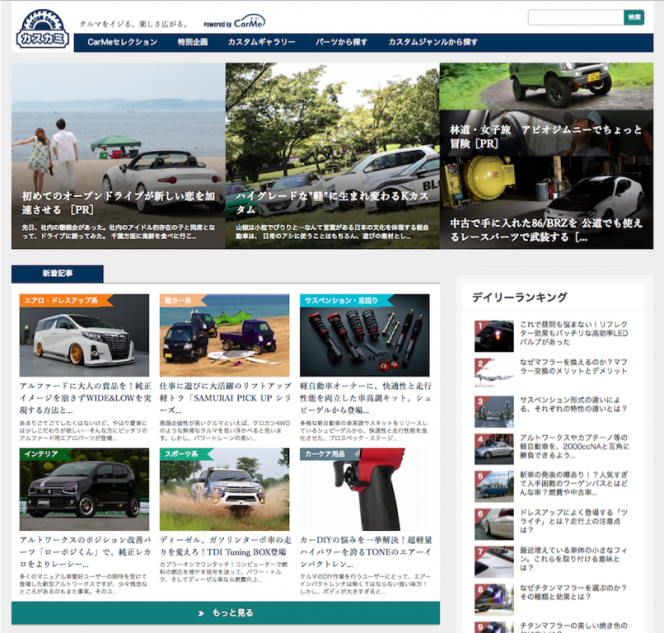664x633 pixels.
Task: Focus the search text field
Action: pos(575,17)
